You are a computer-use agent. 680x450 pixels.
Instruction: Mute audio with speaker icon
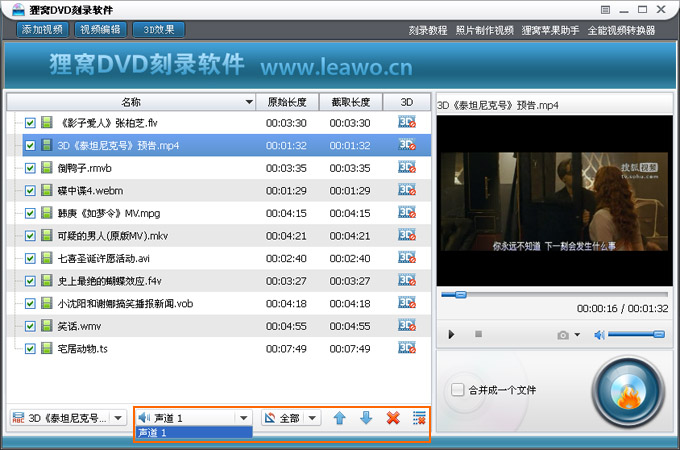click(x=599, y=335)
